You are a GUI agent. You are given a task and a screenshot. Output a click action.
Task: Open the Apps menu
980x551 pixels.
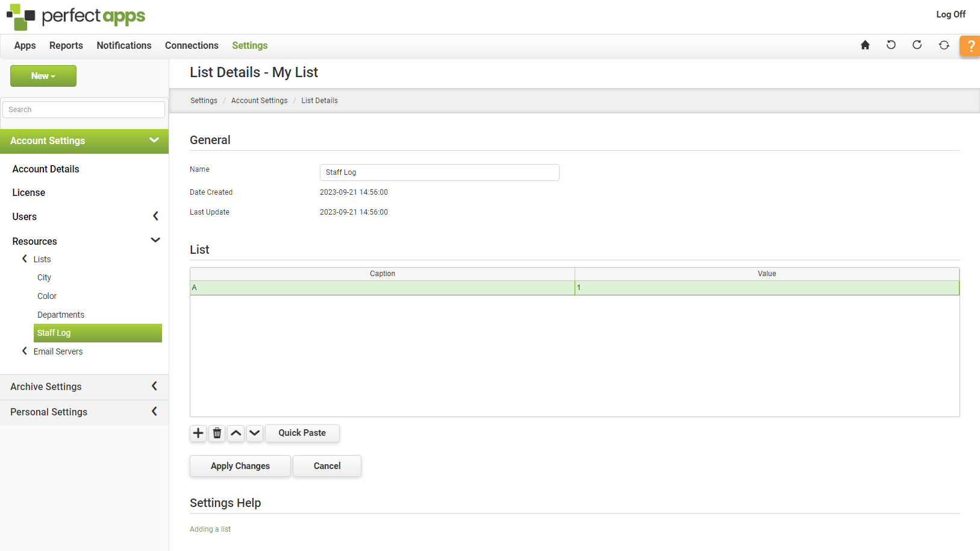(25, 45)
